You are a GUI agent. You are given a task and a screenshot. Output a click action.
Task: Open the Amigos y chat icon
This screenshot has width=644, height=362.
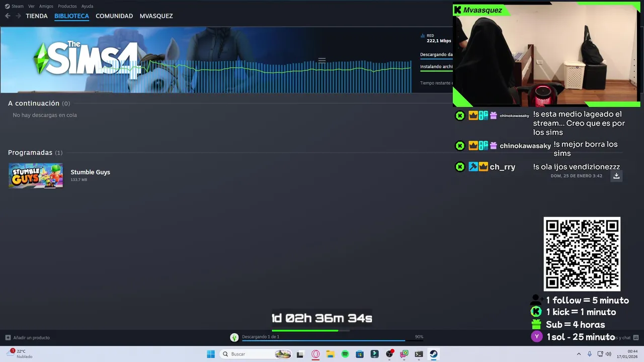pos(636,337)
